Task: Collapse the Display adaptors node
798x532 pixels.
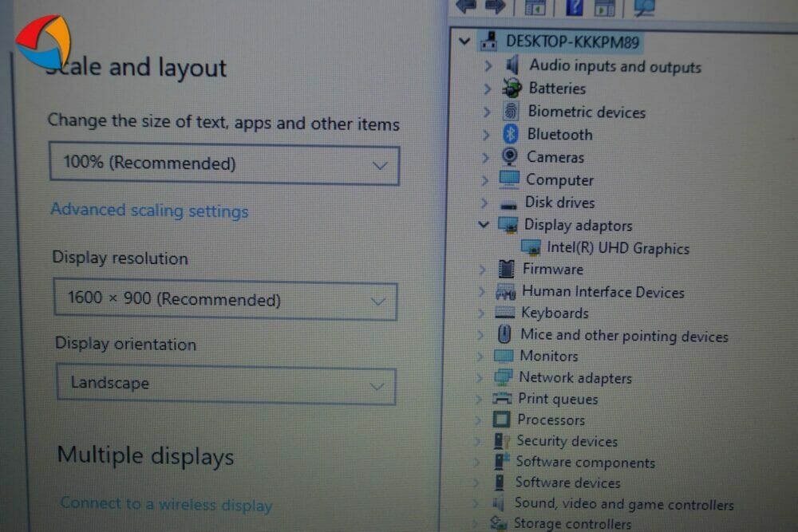Action: coord(484,223)
